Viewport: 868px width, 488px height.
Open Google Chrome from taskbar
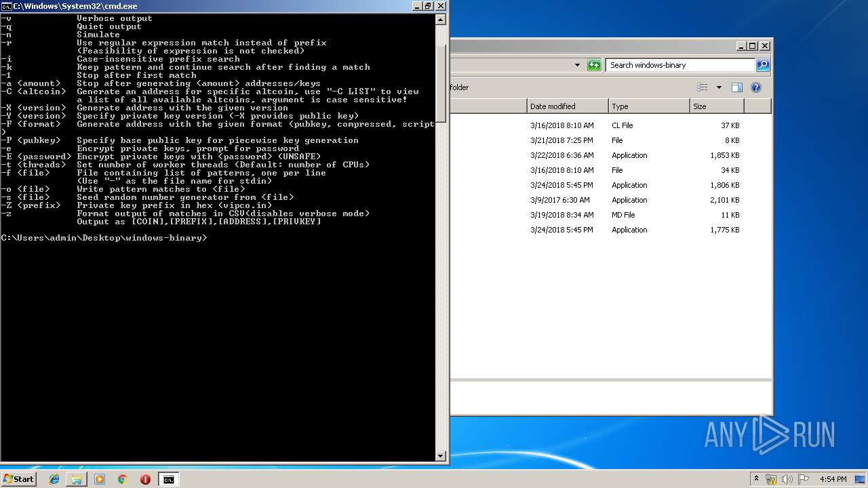point(122,479)
